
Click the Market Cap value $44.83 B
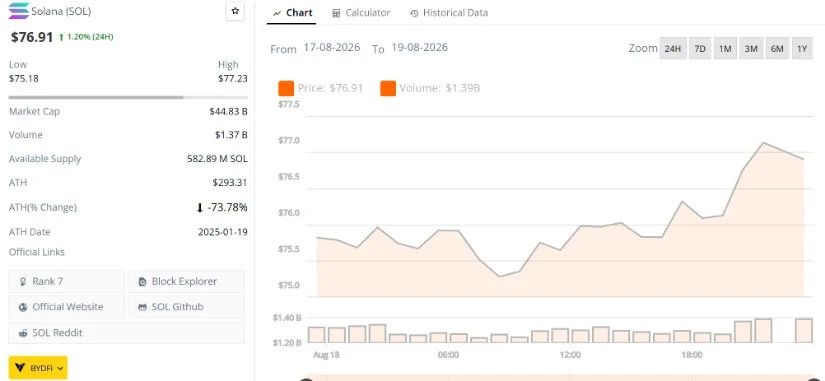(228, 112)
